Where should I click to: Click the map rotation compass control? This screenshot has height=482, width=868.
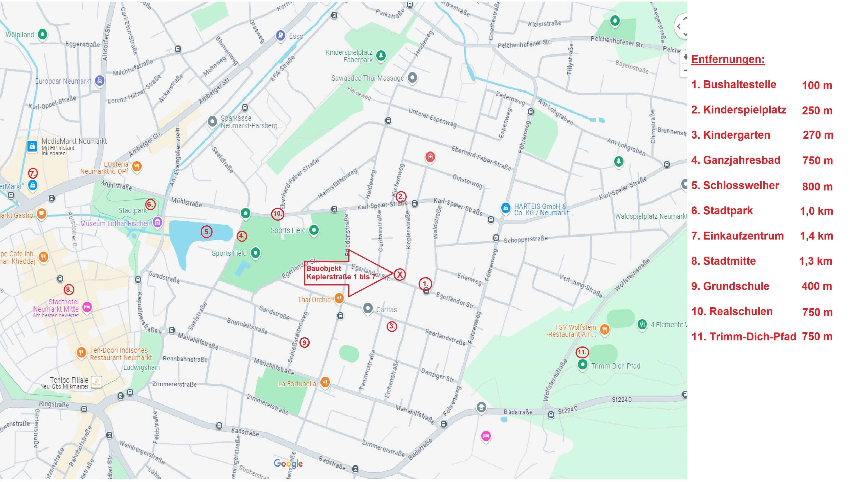681,27
